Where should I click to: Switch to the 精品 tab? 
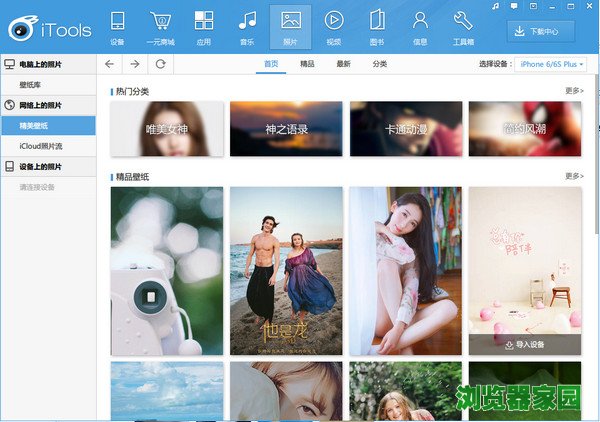coord(307,64)
